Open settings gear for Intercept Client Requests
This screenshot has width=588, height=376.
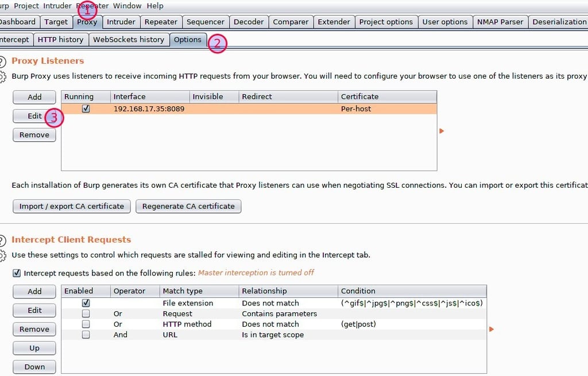[x=2, y=255]
